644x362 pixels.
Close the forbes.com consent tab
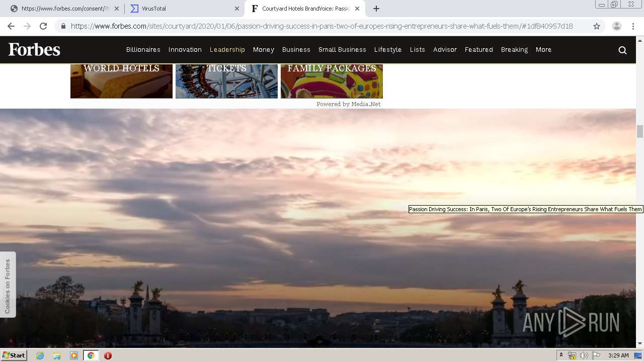pyautogui.click(x=116, y=9)
